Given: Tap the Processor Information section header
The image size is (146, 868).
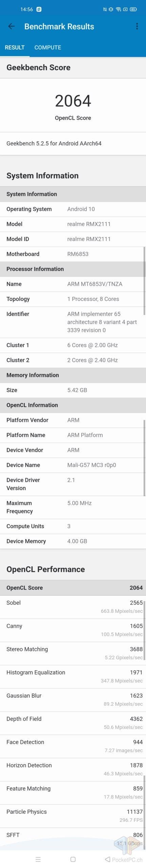Looking at the screenshot, I should pyautogui.click(x=73, y=269).
